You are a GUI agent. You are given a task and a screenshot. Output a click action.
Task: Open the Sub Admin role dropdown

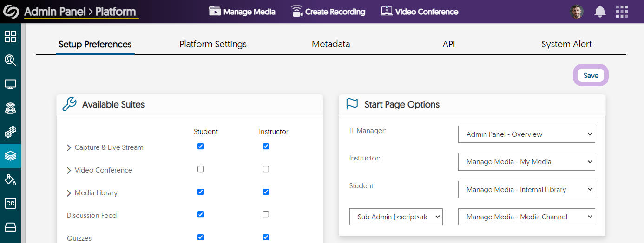click(x=396, y=217)
